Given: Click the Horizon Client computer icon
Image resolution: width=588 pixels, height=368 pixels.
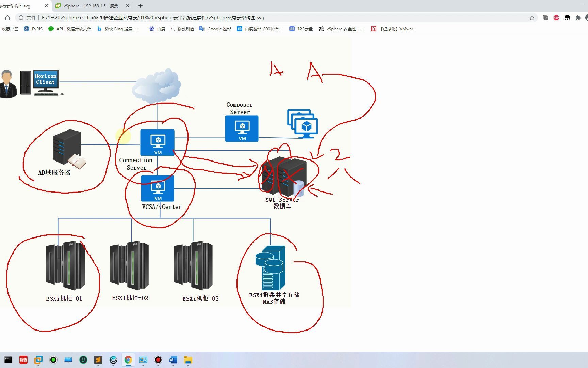Looking at the screenshot, I should point(42,82).
